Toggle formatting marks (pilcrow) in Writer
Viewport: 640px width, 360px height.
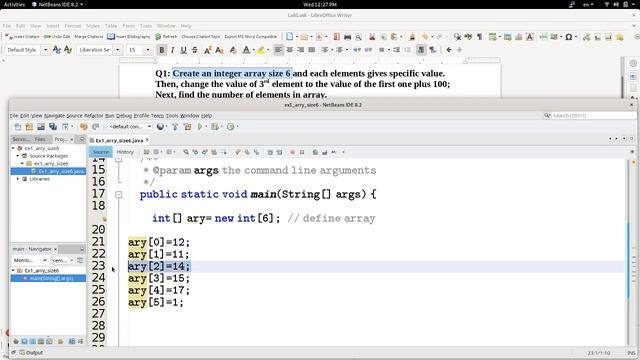point(480,37)
